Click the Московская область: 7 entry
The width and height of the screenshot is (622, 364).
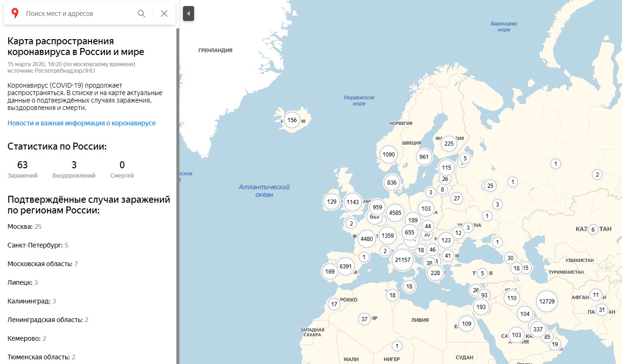point(42,264)
